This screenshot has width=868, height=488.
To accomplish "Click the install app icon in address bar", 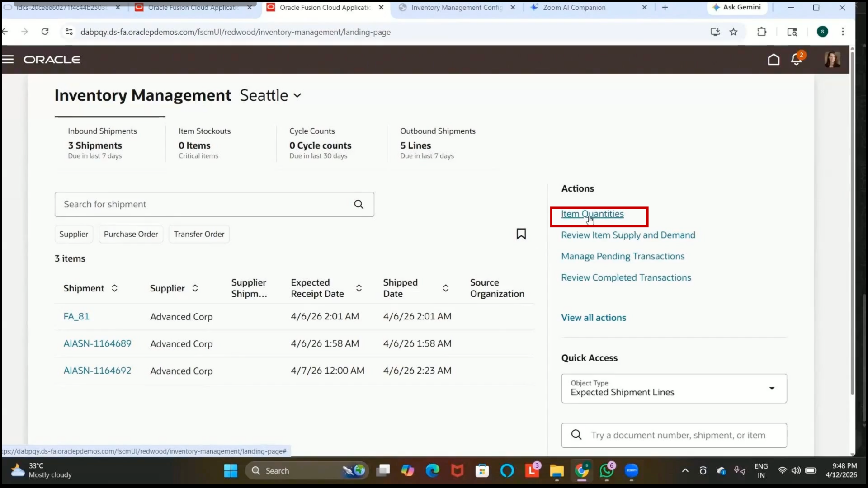I will [715, 32].
